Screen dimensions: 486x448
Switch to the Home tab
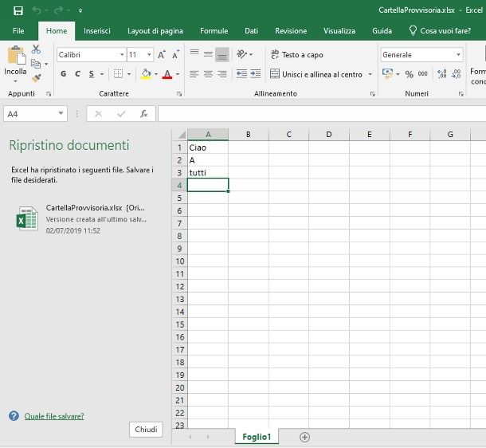coord(57,31)
